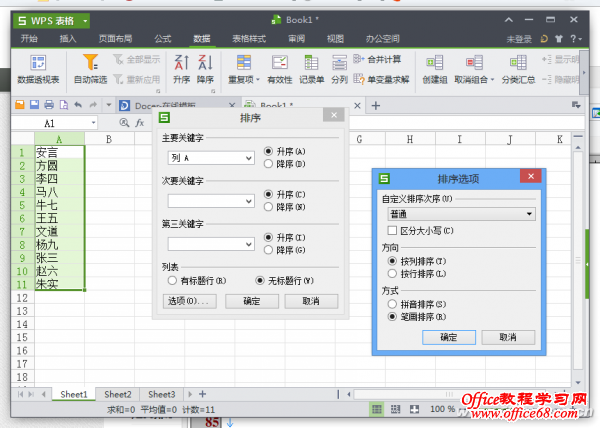600x428 pixels.
Task: Choose pinyin sort 拼音排序(S) radio
Action: pos(392,304)
